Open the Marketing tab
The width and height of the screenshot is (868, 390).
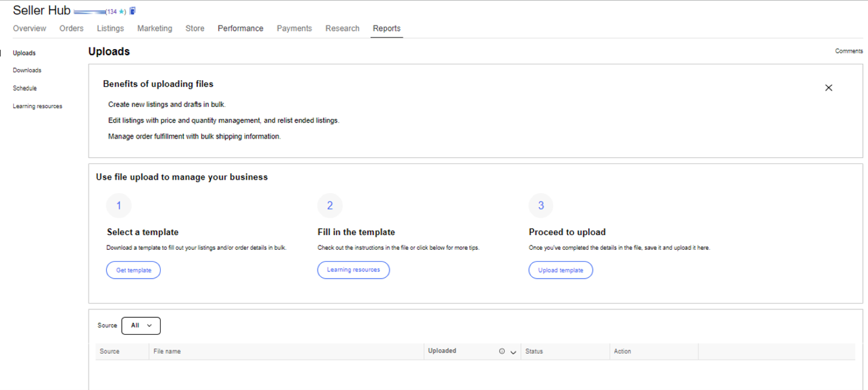[x=155, y=29]
